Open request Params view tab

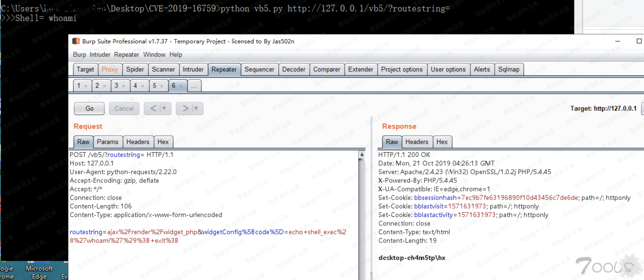tap(107, 142)
